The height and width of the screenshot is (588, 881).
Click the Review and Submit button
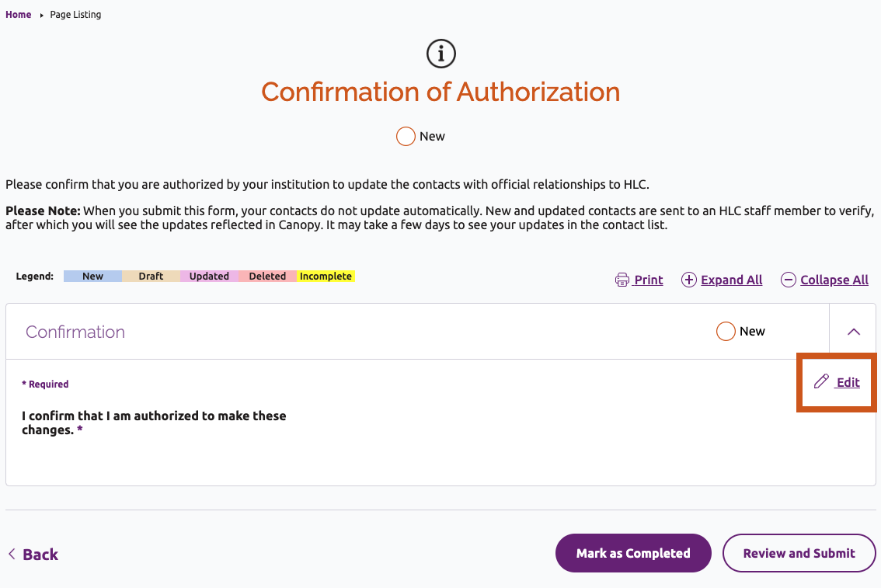point(799,553)
